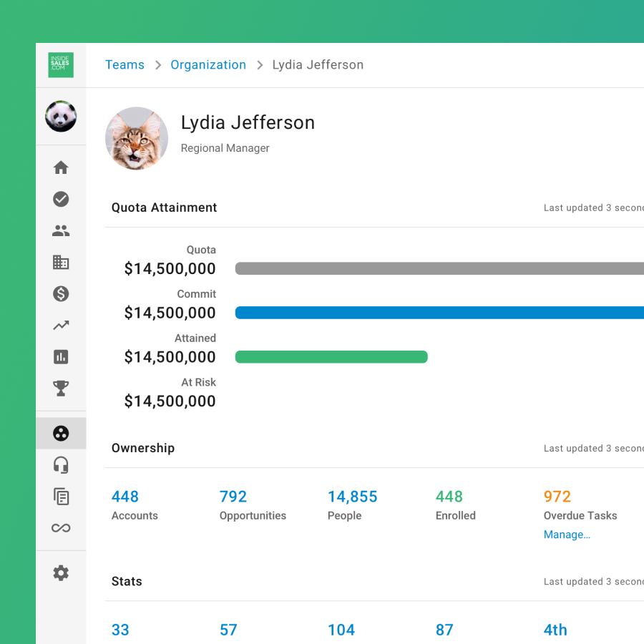Viewport: 644px width, 644px height.
Task: Click the panda user avatar
Action: (x=61, y=116)
